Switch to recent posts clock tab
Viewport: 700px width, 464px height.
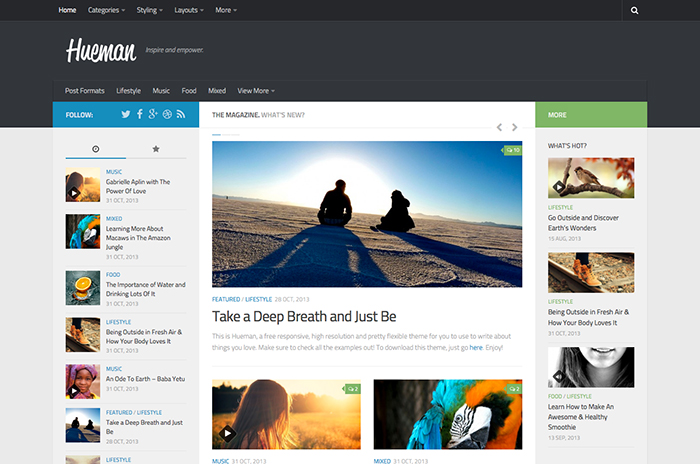(x=96, y=149)
